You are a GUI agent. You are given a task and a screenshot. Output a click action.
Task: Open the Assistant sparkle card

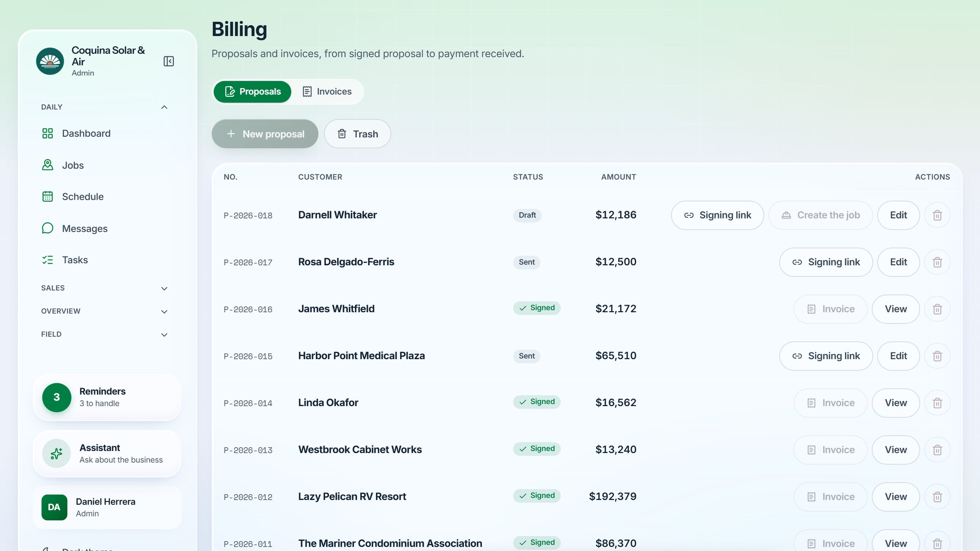107,453
